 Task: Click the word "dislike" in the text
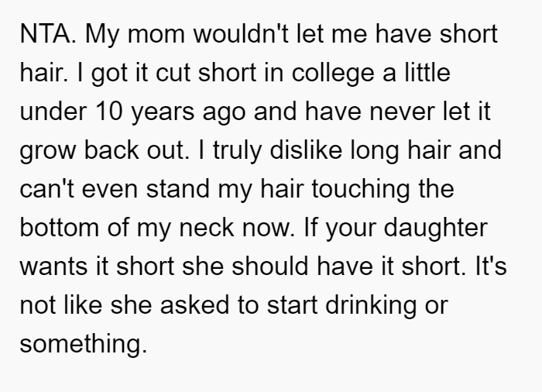[x=306, y=150]
